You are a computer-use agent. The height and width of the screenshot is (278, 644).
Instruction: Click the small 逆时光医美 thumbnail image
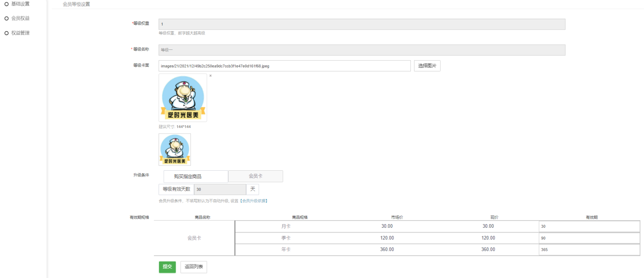pyautogui.click(x=175, y=150)
